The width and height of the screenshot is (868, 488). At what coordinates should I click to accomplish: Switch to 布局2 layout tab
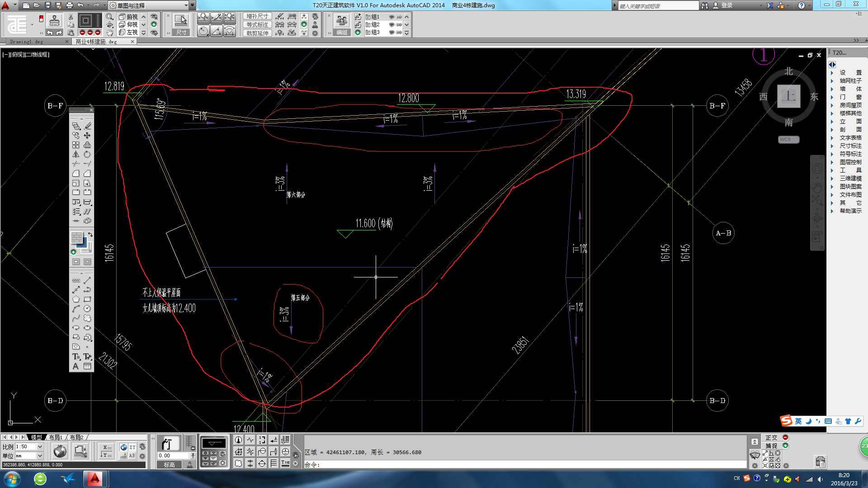(x=76, y=437)
